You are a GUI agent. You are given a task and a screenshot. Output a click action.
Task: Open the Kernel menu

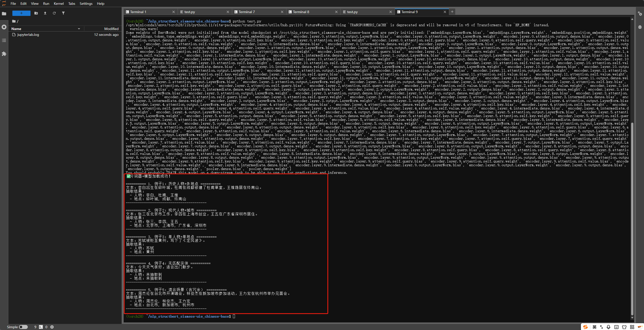coord(59,4)
